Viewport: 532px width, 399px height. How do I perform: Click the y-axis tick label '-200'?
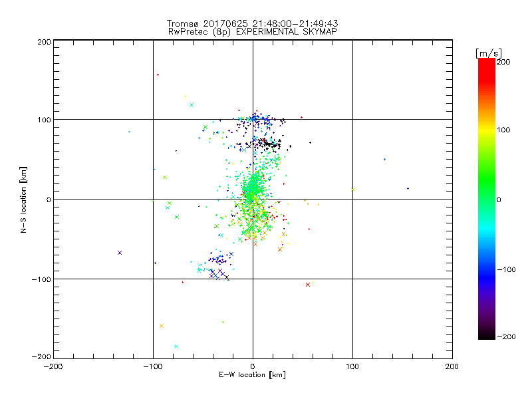tap(41, 356)
